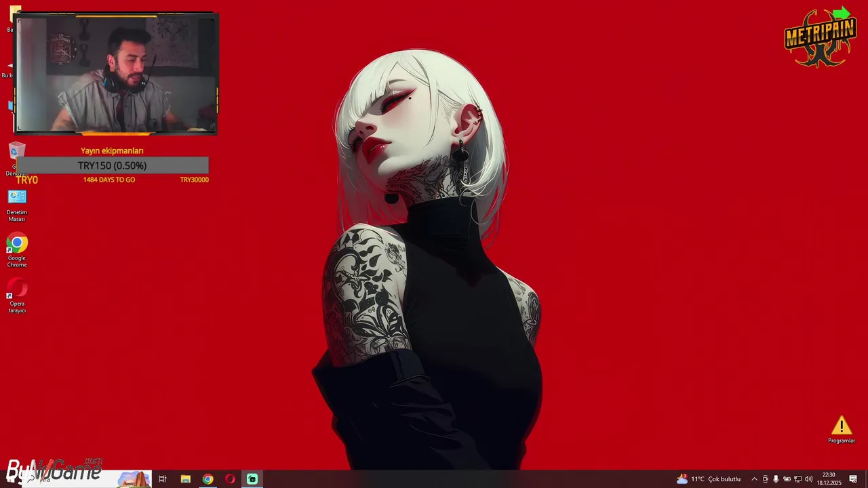Launch Opera from the taskbar

pos(230,479)
